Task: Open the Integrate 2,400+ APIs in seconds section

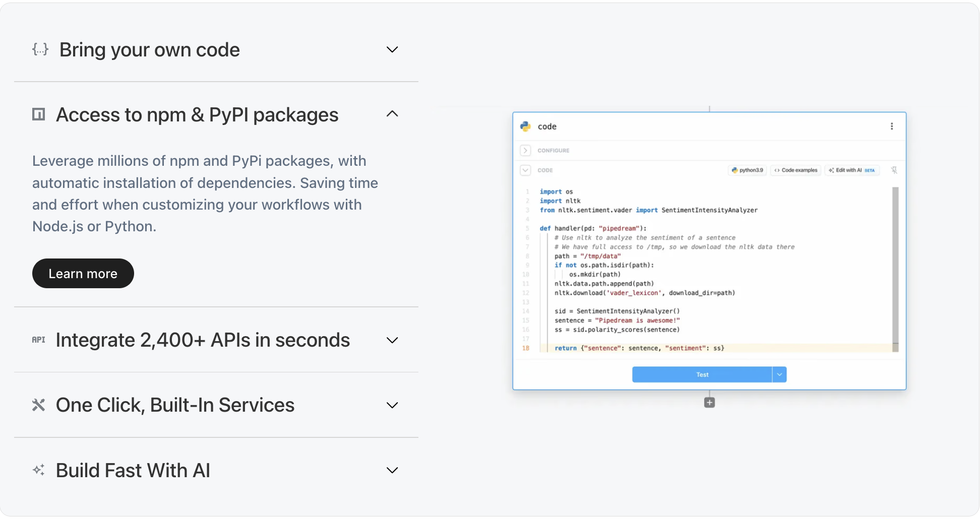Action: tap(203, 340)
